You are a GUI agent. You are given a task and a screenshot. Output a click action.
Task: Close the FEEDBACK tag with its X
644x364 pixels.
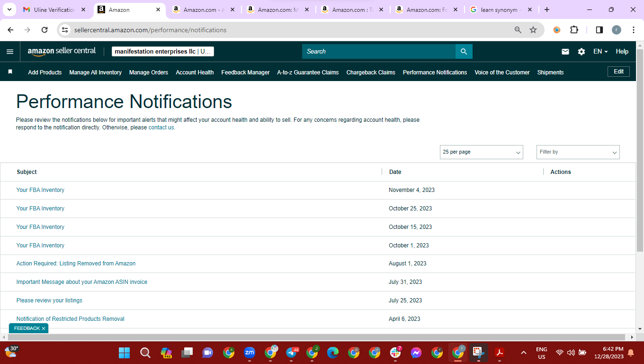click(44, 328)
